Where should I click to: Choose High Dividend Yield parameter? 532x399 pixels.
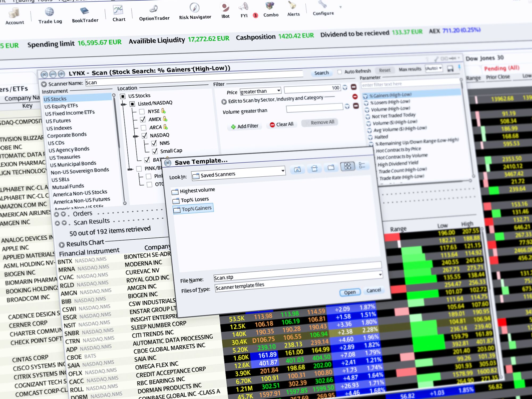click(x=398, y=163)
